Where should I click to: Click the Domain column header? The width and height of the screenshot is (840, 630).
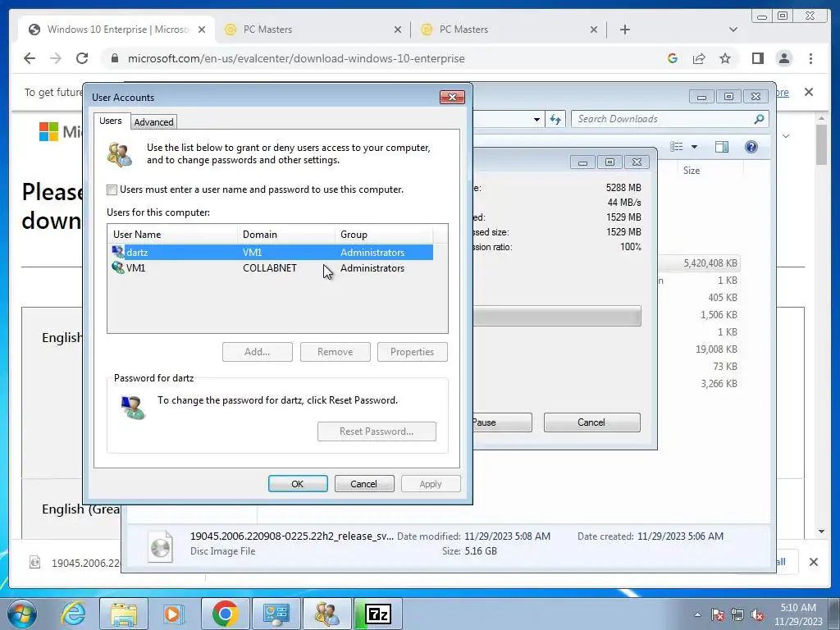[x=286, y=234]
